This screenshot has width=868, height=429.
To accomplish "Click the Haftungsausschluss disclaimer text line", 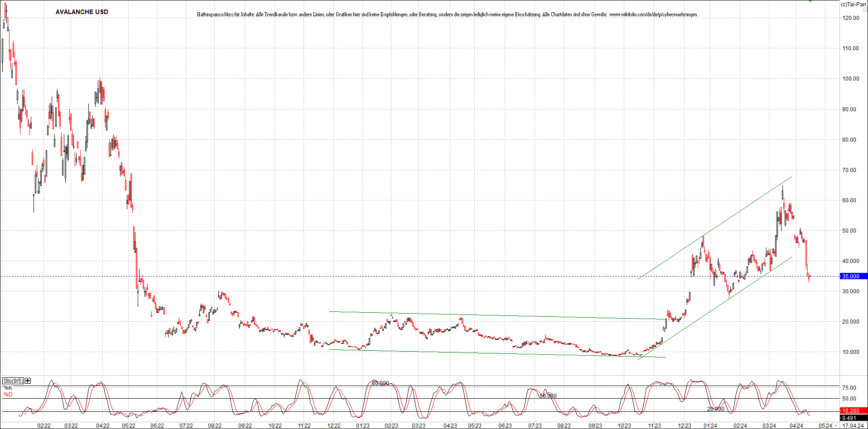I will click(x=447, y=14).
